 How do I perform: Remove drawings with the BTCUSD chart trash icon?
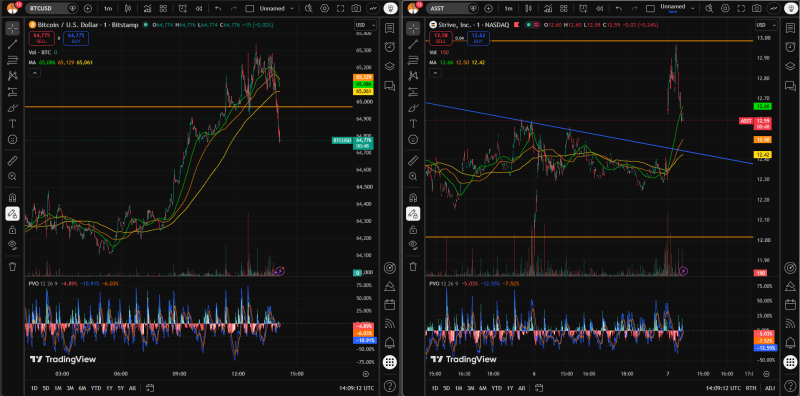pyautogui.click(x=12, y=266)
